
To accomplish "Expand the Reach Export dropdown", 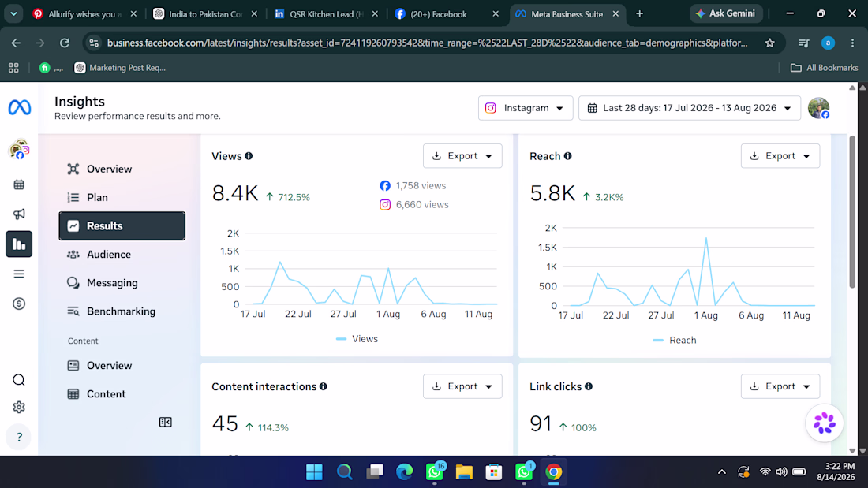I will (780, 156).
